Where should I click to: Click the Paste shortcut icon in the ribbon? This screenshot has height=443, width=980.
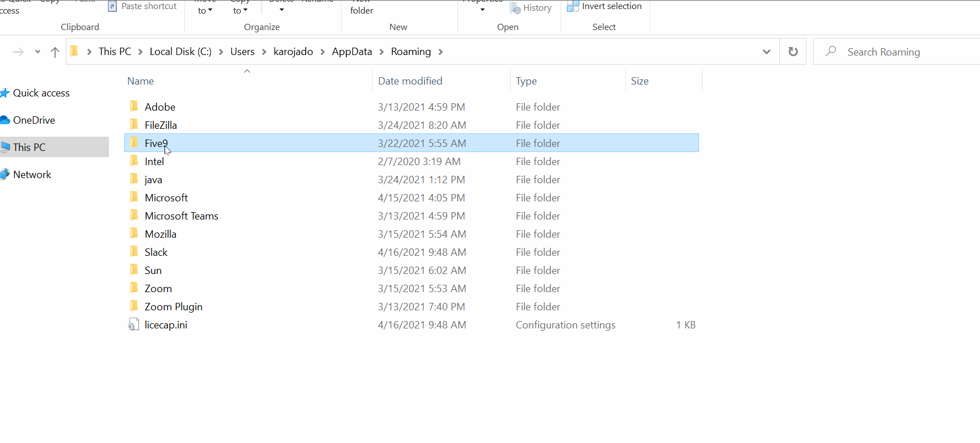point(112,6)
